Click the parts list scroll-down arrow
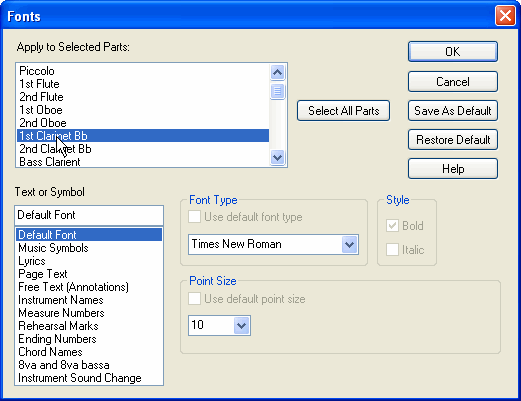Screen dimensions: 521x401 tap(277, 157)
